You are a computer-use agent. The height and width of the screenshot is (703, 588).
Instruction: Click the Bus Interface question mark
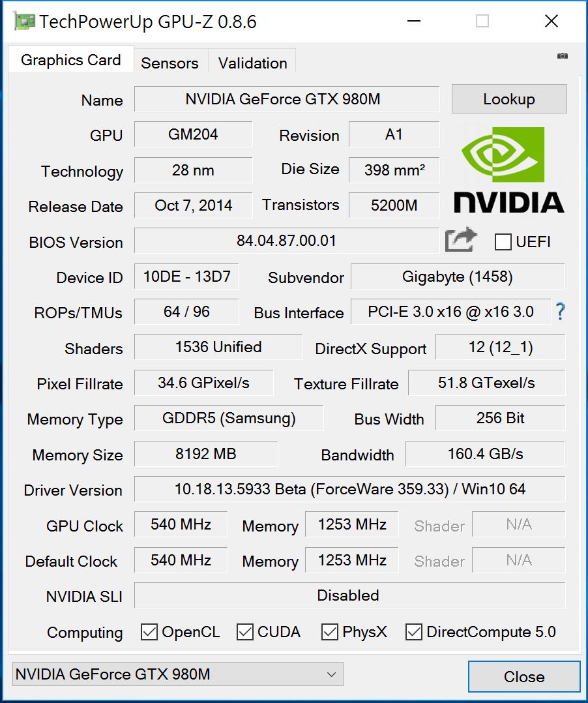(560, 311)
